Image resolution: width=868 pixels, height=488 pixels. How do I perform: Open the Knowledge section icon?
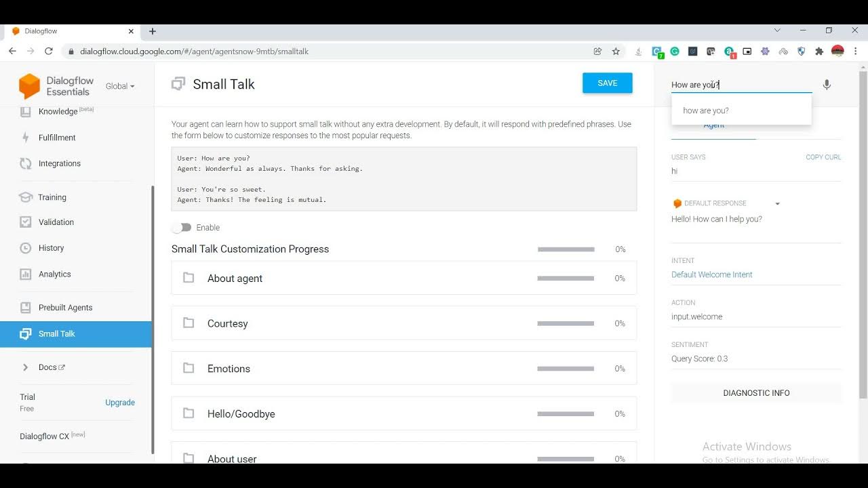(25, 111)
